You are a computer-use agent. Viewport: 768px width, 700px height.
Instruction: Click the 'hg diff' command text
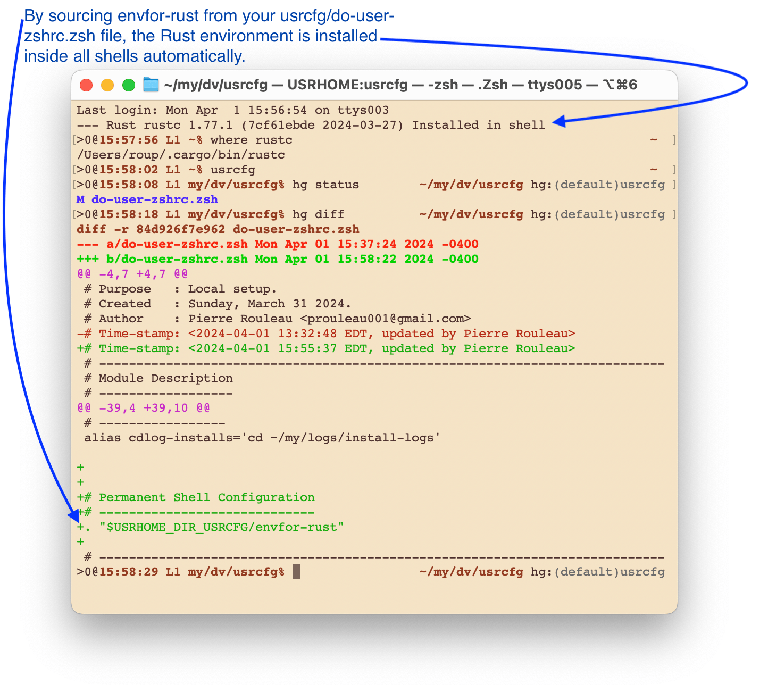[318, 214]
